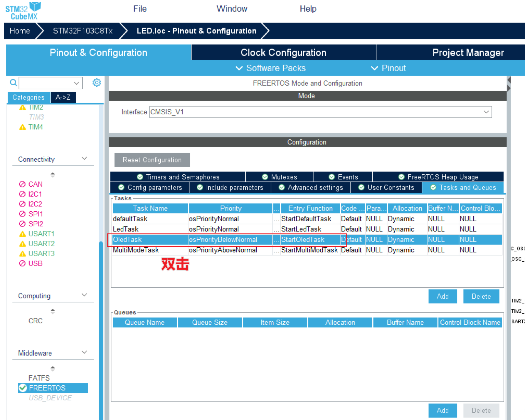Open the categories settings gear icon
The height and width of the screenshot is (420, 525).
(x=97, y=83)
